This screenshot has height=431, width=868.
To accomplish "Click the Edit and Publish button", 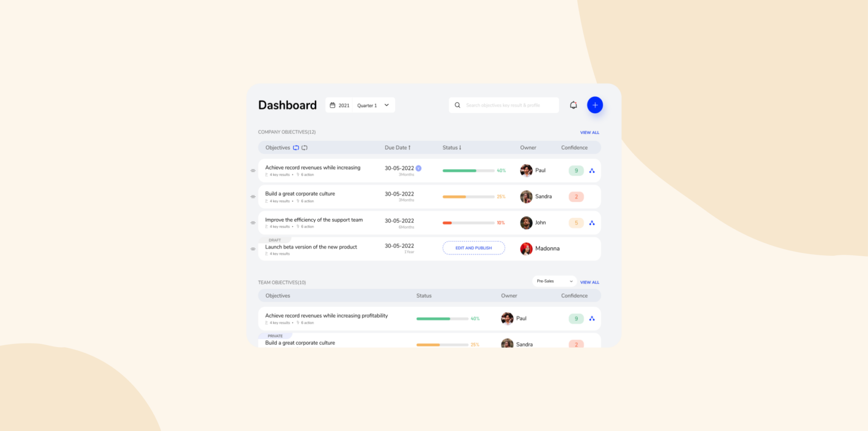I will pos(474,248).
